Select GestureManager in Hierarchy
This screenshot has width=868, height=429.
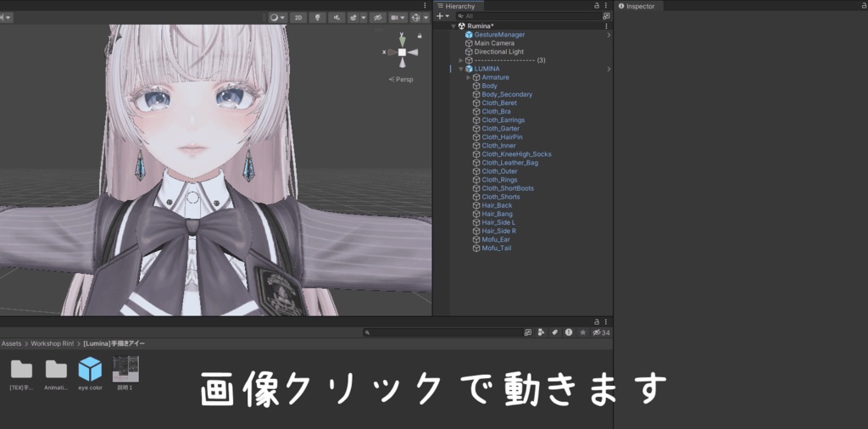pyautogui.click(x=499, y=34)
